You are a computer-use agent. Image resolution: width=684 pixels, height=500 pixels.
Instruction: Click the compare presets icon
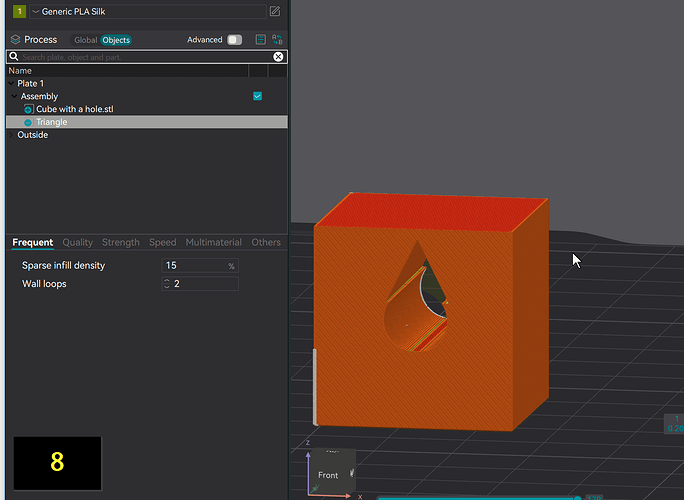click(x=277, y=40)
